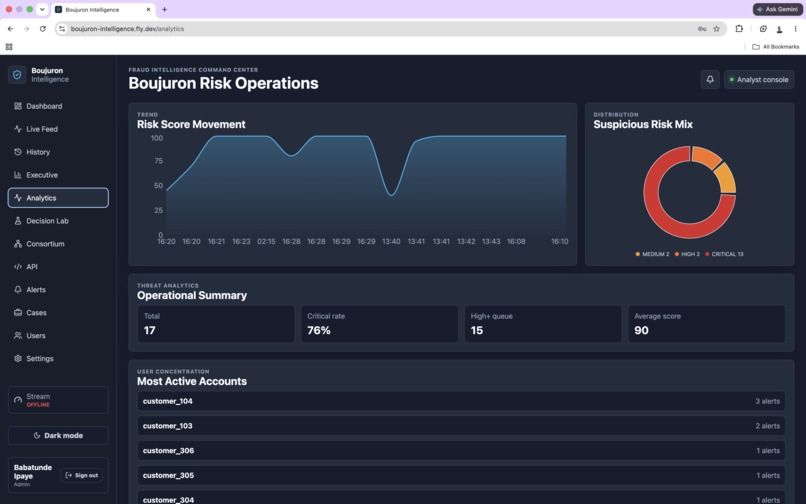This screenshot has height=504, width=806.
Task: Click the site info icon in address bar
Action: (x=62, y=29)
